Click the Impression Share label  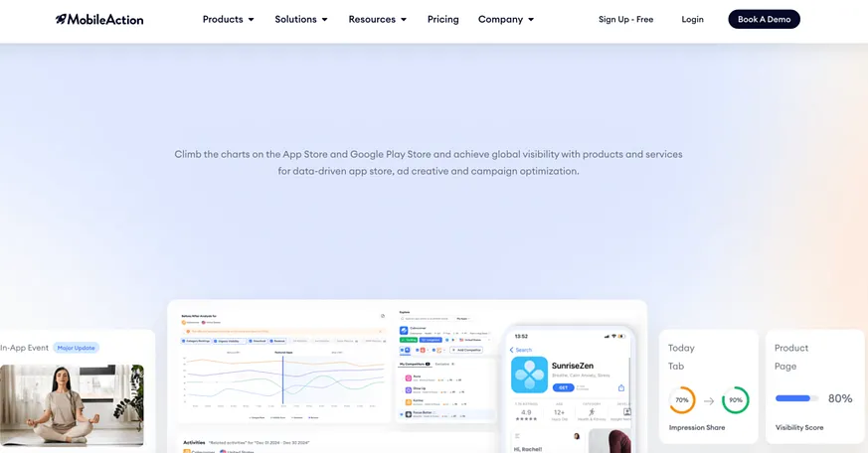[x=697, y=427]
